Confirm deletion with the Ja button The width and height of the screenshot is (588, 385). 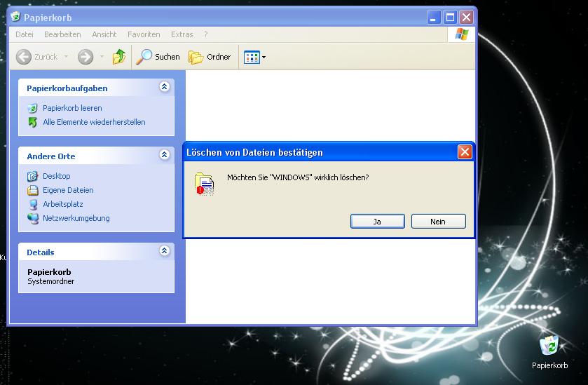pos(377,222)
